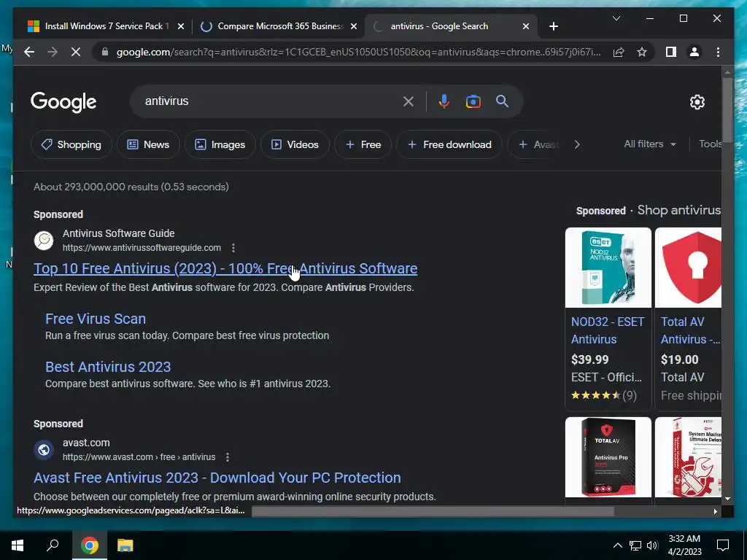
Task: Add the Free filter chip
Action: click(363, 144)
